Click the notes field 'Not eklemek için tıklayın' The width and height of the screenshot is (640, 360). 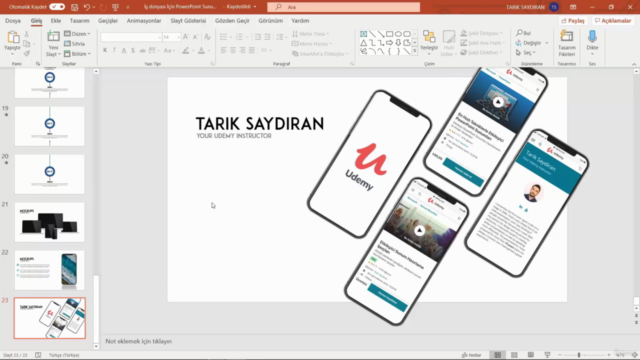[138, 341]
